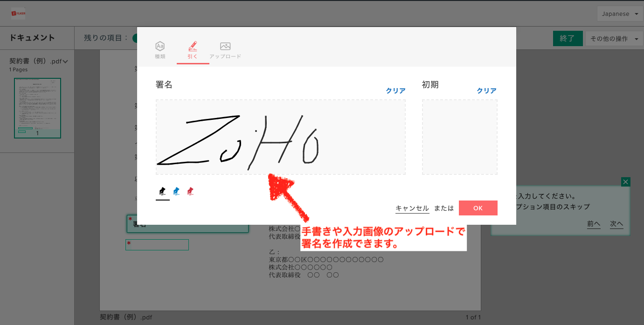This screenshot has width=644, height=325.
Task: Close the green guidance popup
Action: click(626, 182)
